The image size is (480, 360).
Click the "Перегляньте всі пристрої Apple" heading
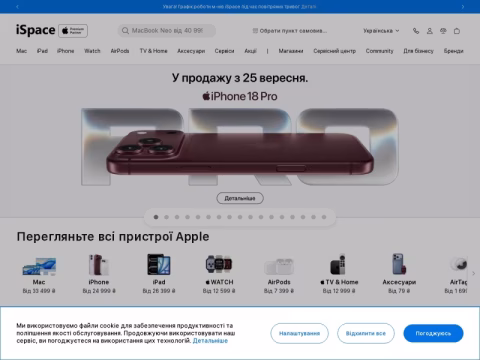tap(113, 237)
